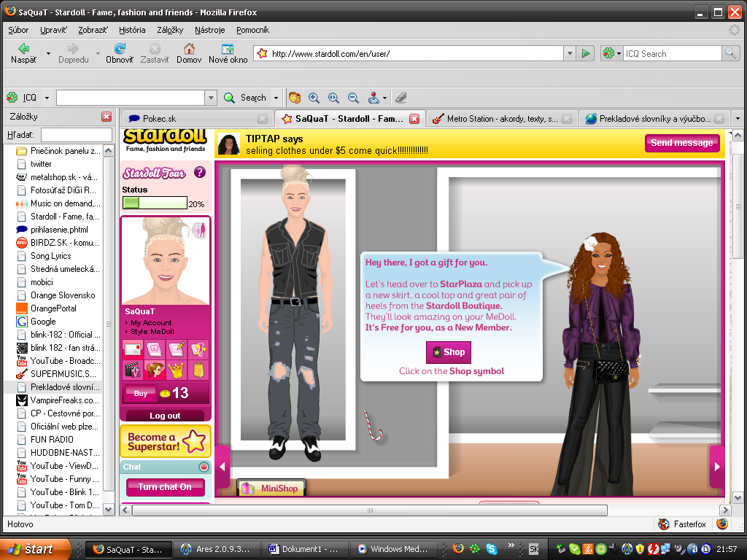Viewport: 747px width, 560px height.
Task: Click the ICQ toolbar zoom in magnifier
Action: tap(314, 98)
